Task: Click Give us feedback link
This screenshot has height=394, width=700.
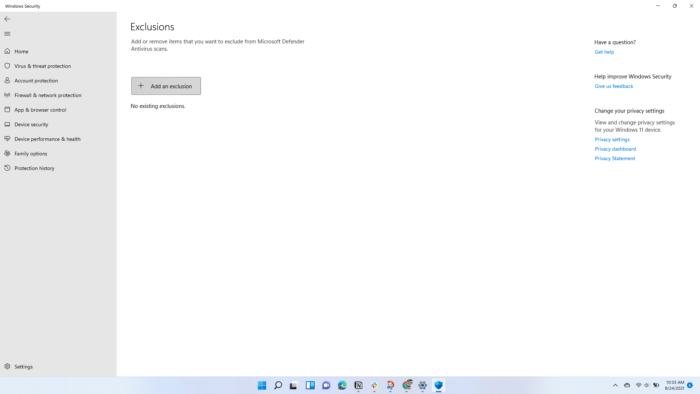Action: (x=613, y=86)
